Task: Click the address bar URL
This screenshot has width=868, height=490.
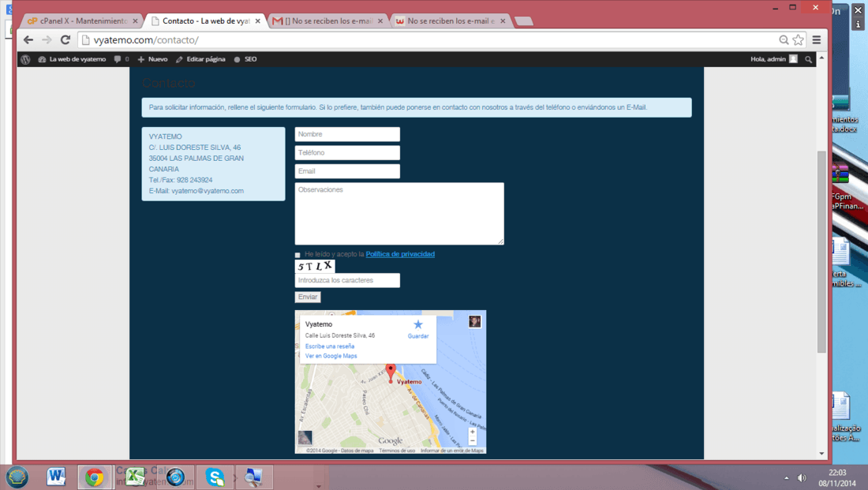Action: [x=146, y=40]
